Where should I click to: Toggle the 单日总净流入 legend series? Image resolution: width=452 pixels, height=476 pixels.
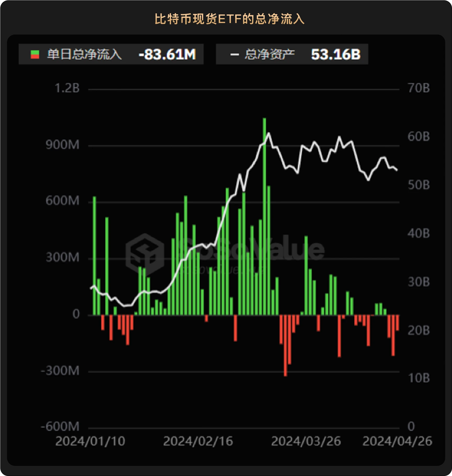(x=84, y=54)
